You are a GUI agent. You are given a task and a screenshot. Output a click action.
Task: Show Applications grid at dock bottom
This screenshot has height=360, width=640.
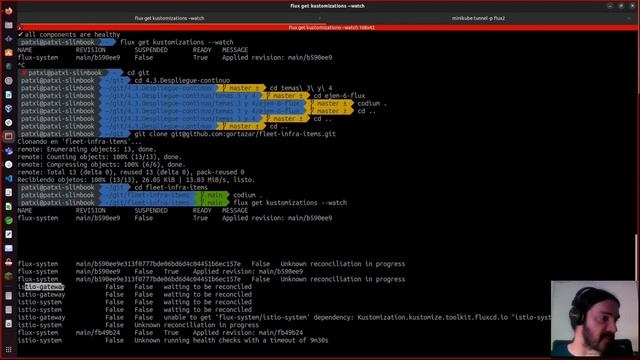click(x=9, y=349)
